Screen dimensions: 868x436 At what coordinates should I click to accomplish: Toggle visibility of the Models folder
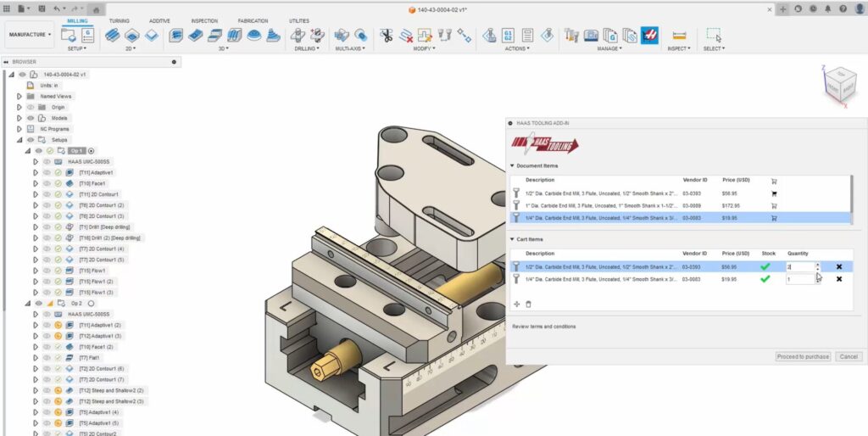point(30,118)
